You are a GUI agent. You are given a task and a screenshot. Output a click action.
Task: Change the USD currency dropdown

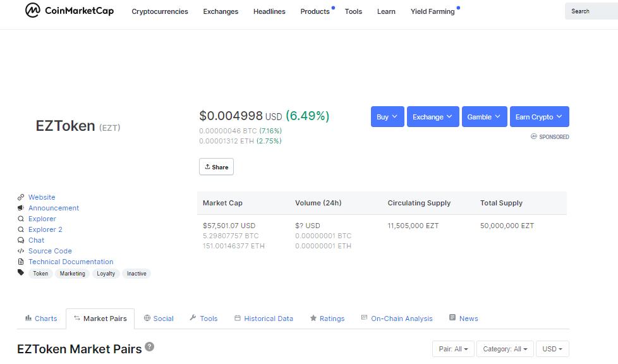click(x=552, y=349)
